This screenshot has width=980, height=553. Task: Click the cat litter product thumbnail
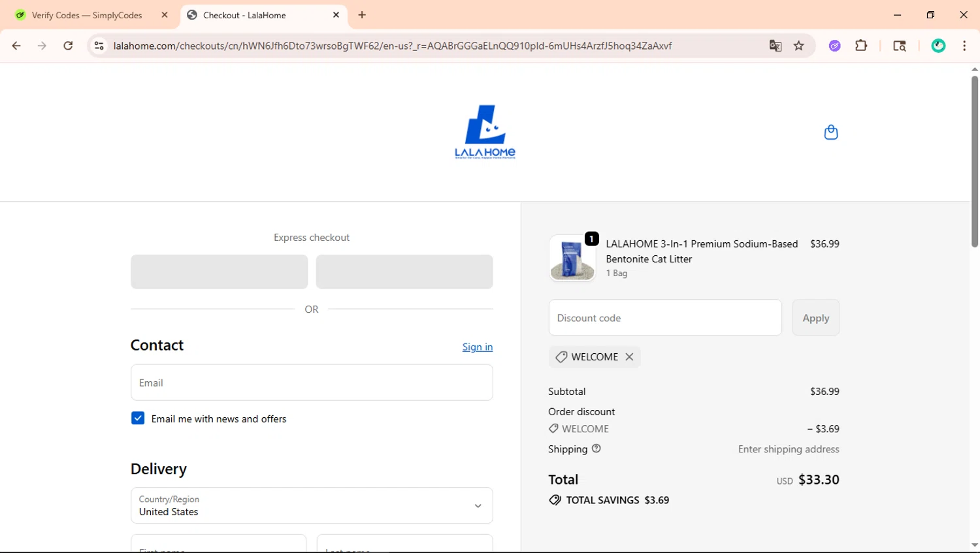coord(572,259)
